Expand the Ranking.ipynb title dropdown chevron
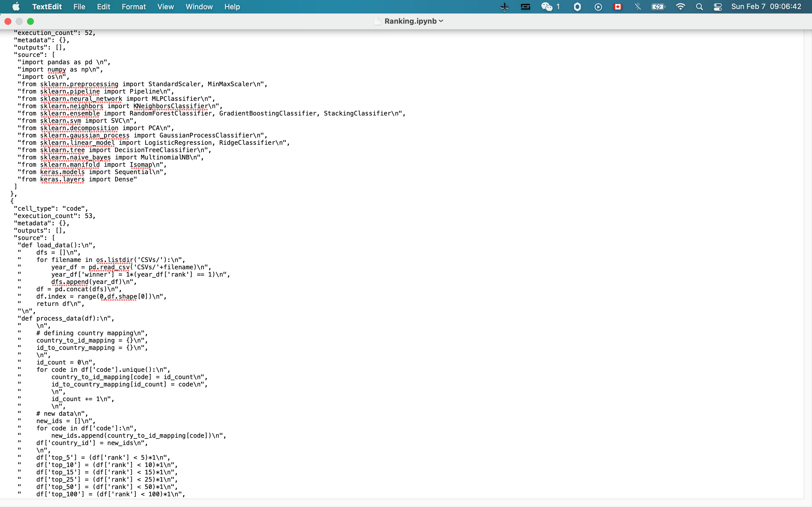Image resolution: width=812 pixels, height=507 pixels. 441,21
